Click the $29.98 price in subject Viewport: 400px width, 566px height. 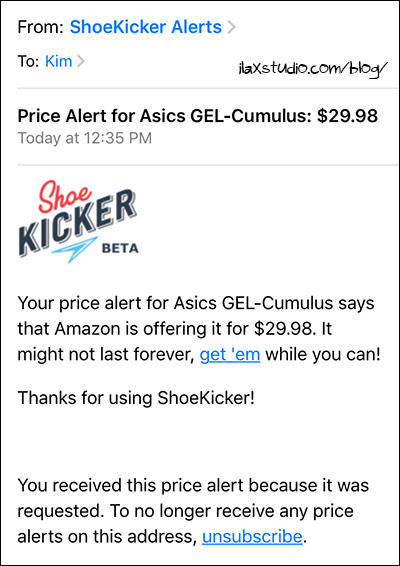click(x=347, y=116)
